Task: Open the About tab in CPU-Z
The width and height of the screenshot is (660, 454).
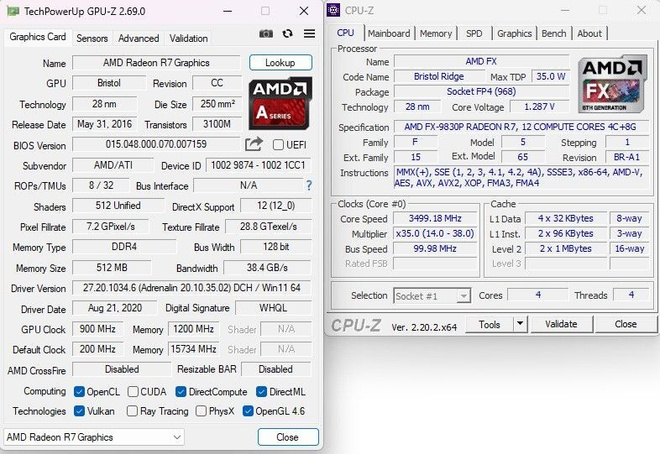Action: (589, 33)
